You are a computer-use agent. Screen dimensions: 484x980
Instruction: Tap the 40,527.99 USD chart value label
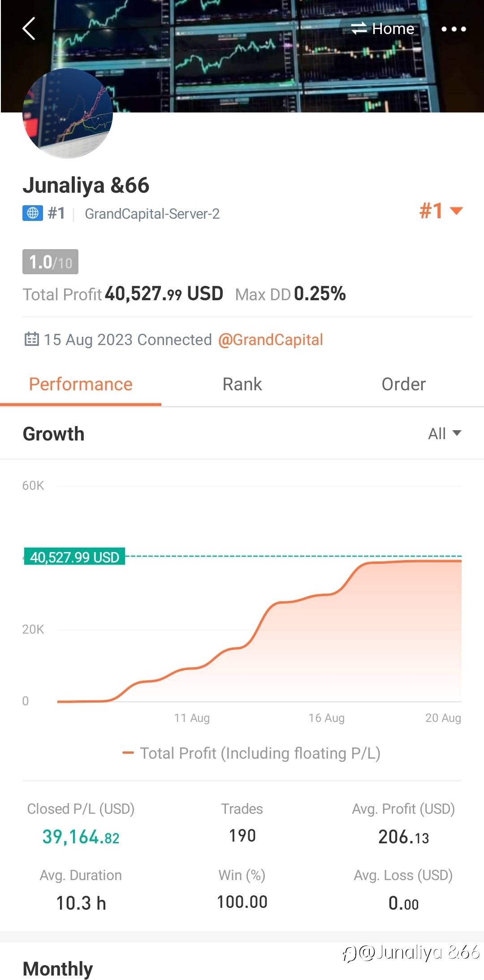pos(74,557)
